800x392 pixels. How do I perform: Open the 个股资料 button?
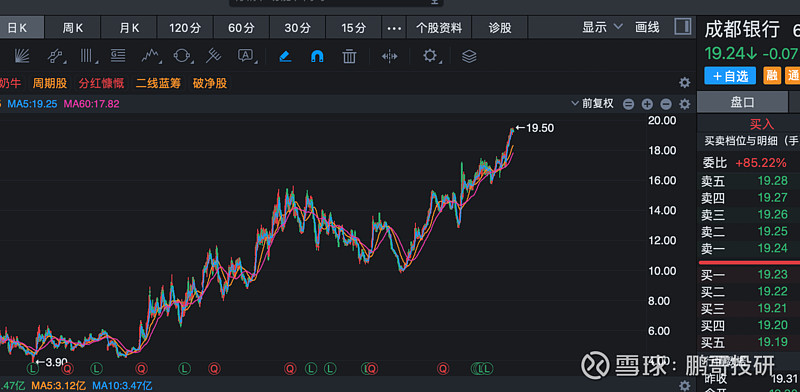[439, 28]
